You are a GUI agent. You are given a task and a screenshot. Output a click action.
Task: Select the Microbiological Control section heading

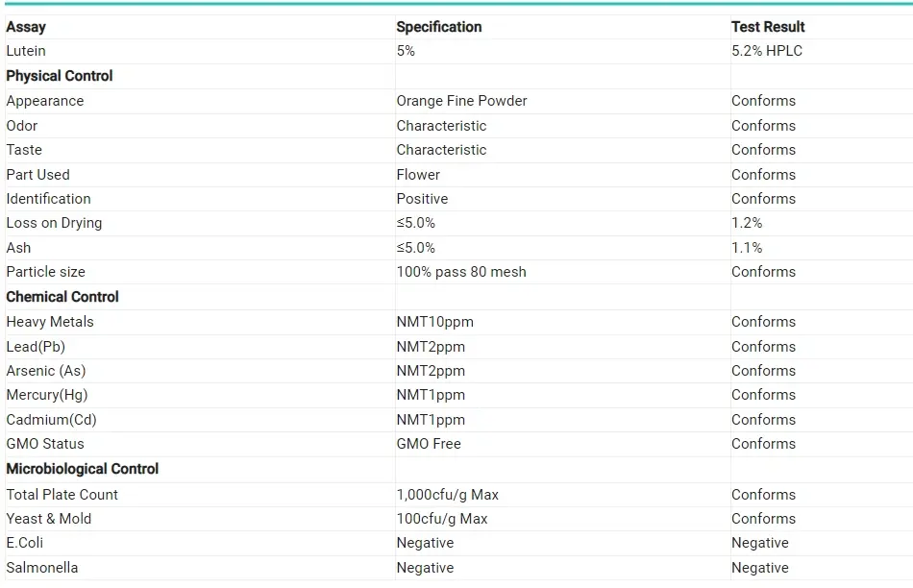pos(83,469)
